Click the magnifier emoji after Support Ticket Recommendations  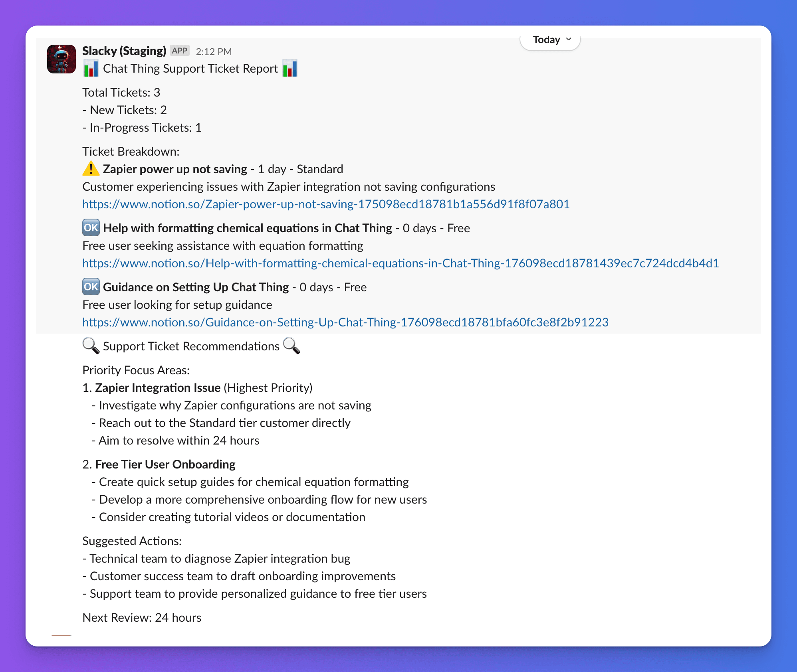point(291,346)
